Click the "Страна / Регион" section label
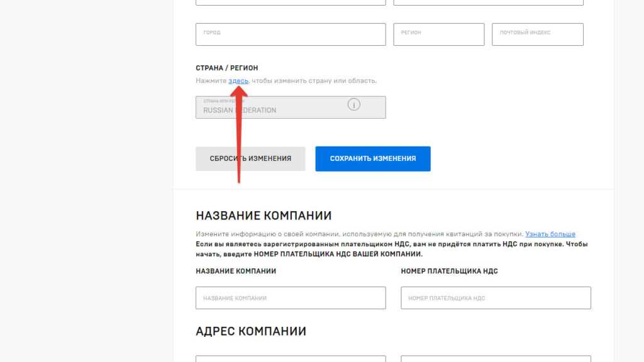This screenshot has width=644, height=362. pyautogui.click(x=226, y=68)
